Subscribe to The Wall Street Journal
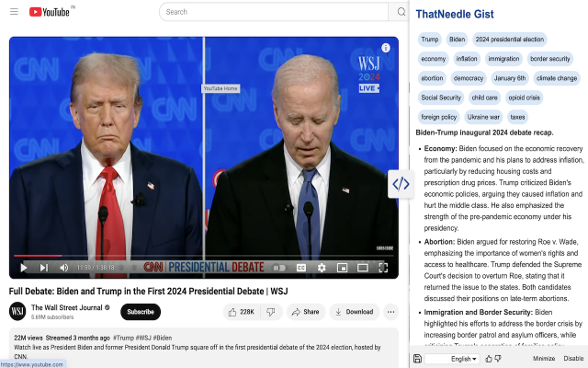588x368 pixels. pyautogui.click(x=141, y=312)
